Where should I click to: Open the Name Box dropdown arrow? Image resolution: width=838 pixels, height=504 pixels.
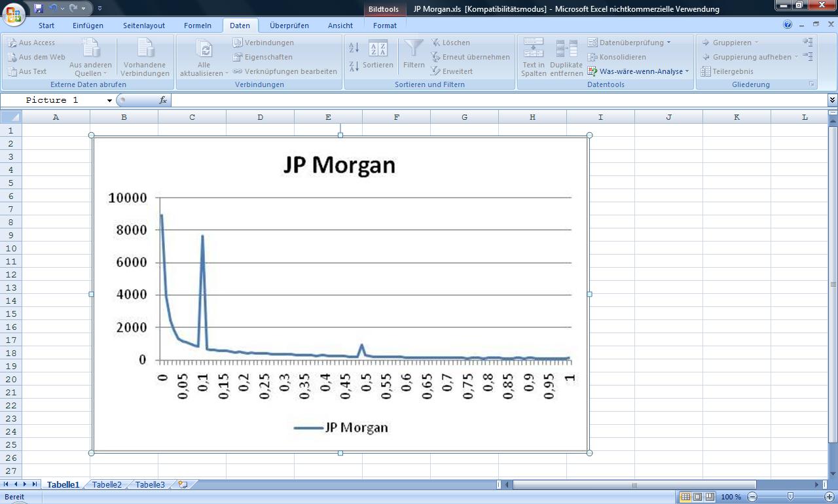click(x=109, y=100)
